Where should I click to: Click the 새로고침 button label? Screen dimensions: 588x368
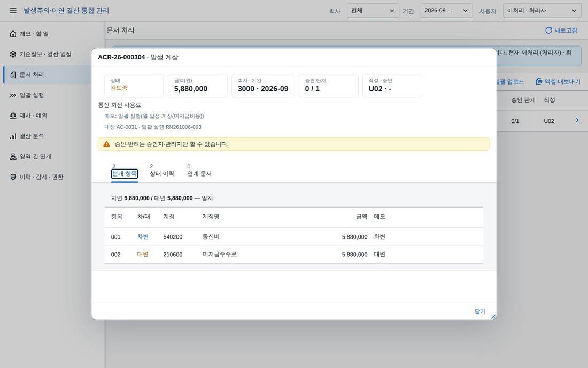pyautogui.click(x=566, y=30)
